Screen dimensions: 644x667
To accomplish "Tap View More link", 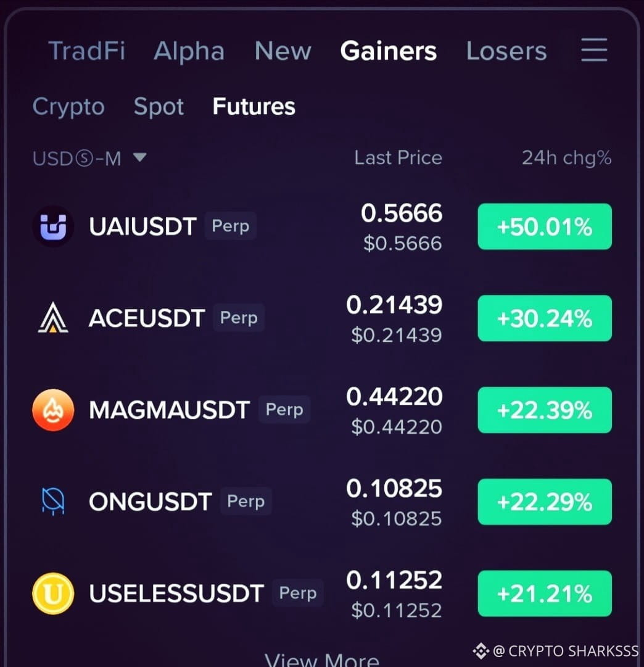I will click(322, 658).
